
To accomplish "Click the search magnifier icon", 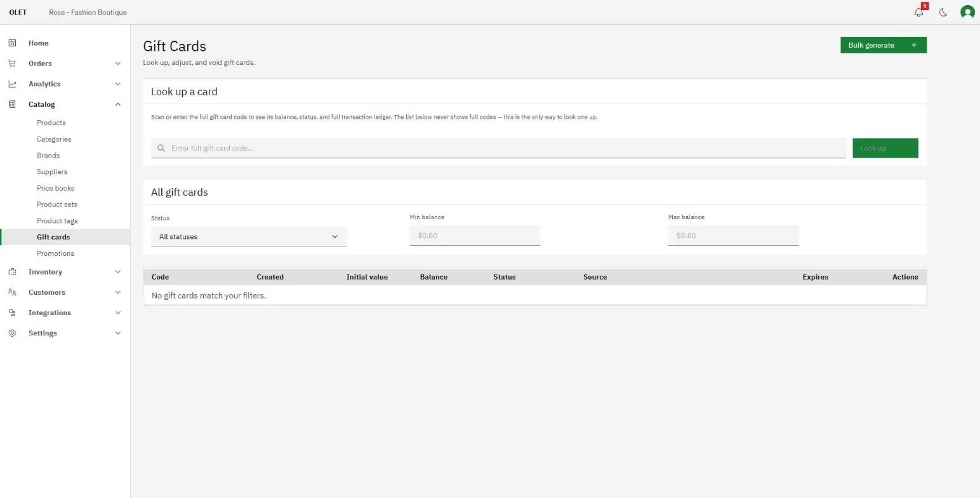I will [x=161, y=148].
